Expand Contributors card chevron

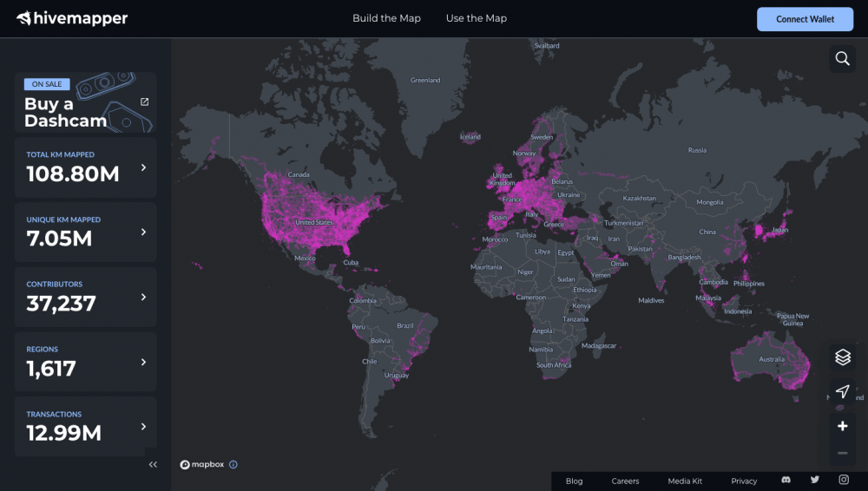[x=143, y=298]
